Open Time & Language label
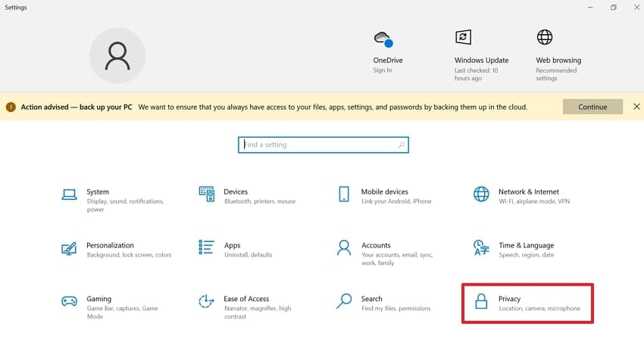Viewport: 644px width, 342px height. coord(526,245)
